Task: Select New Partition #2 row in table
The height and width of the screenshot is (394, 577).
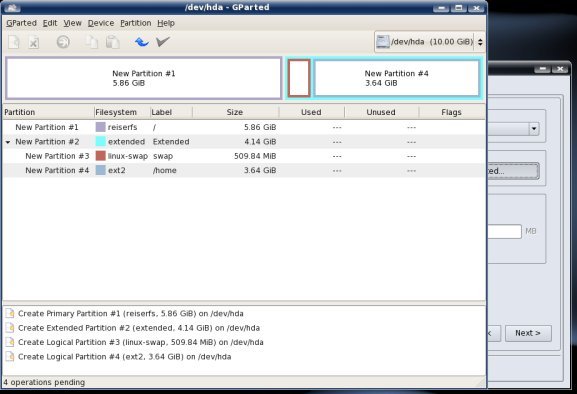Action: (x=244, y=142)
